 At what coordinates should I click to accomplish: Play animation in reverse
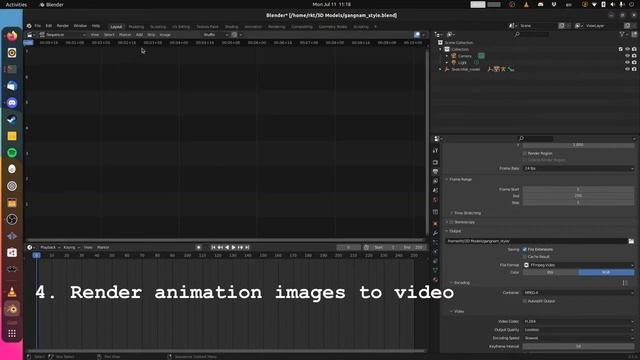tap(227, 247)
